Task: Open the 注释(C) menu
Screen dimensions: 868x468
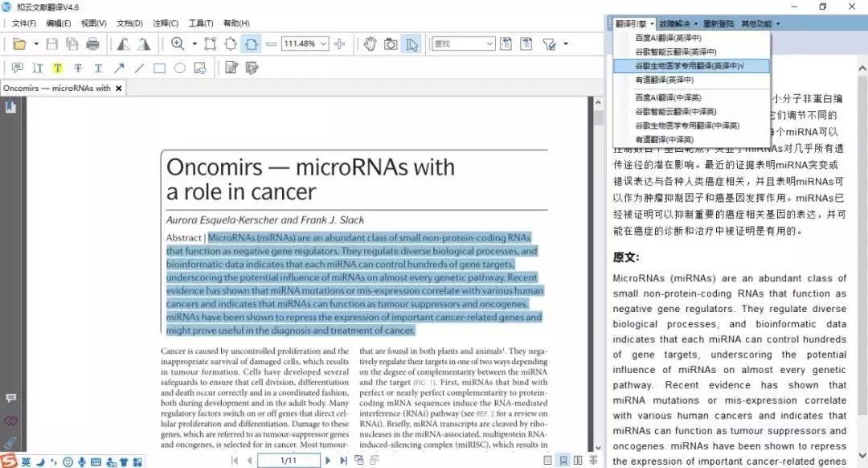Action: pos(166,23)
